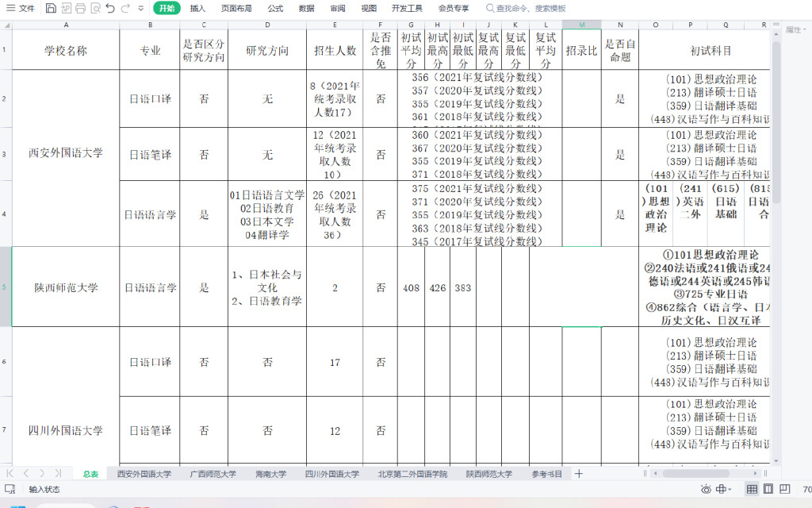Viewport: 812px width, 508px height.
Task: Click the 日语语言学 cell in row 4
Action: (150, 214)
